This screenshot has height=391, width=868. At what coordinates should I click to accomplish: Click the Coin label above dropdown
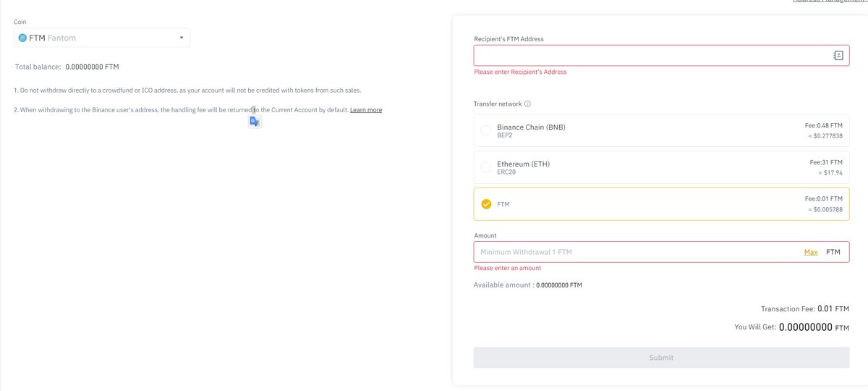20,22
